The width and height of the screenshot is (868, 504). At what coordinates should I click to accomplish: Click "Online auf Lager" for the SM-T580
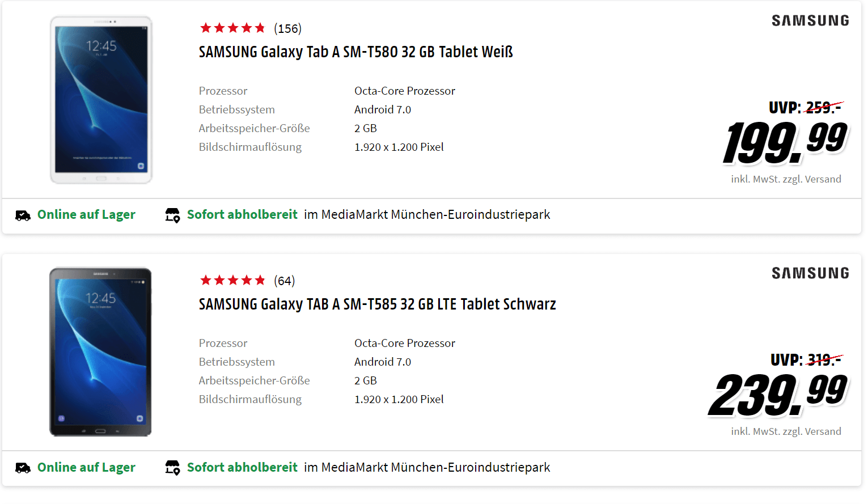[x=86, y=215]
